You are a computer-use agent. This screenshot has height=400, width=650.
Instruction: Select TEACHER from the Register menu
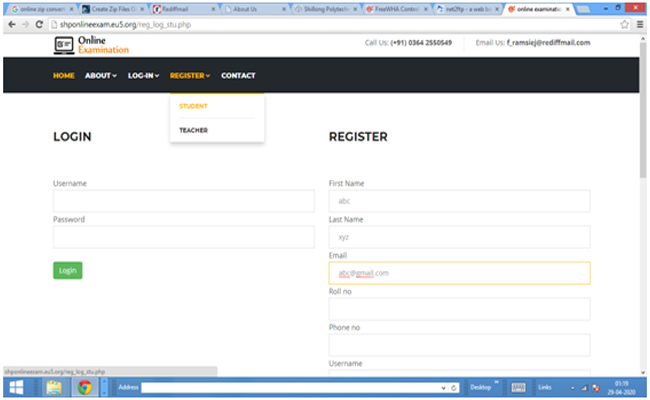(194, 130)
